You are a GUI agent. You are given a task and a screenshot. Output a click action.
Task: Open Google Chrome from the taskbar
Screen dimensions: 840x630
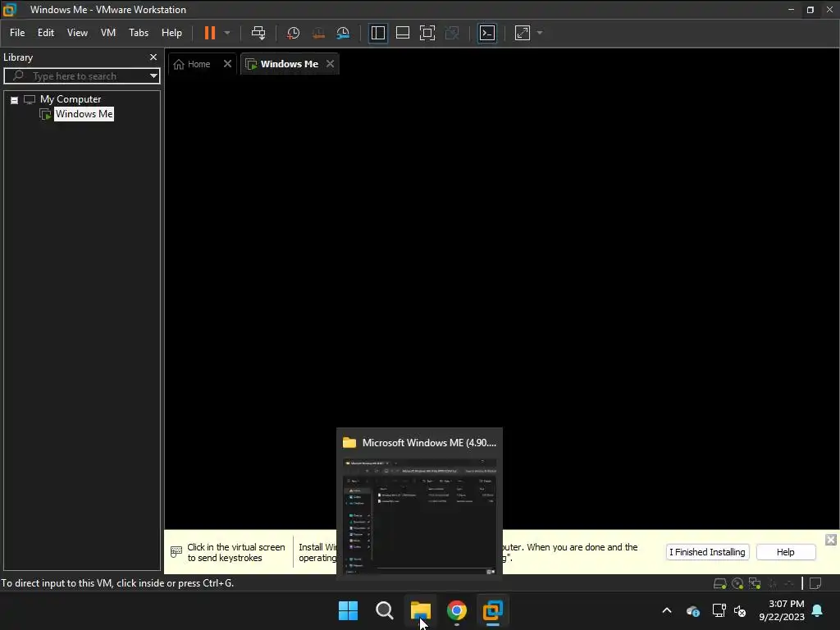[x=456, y=610]
